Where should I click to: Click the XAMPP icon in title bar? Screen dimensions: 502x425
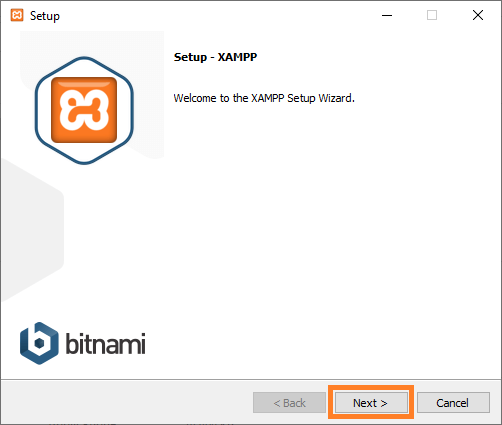(x=17, y=15)
